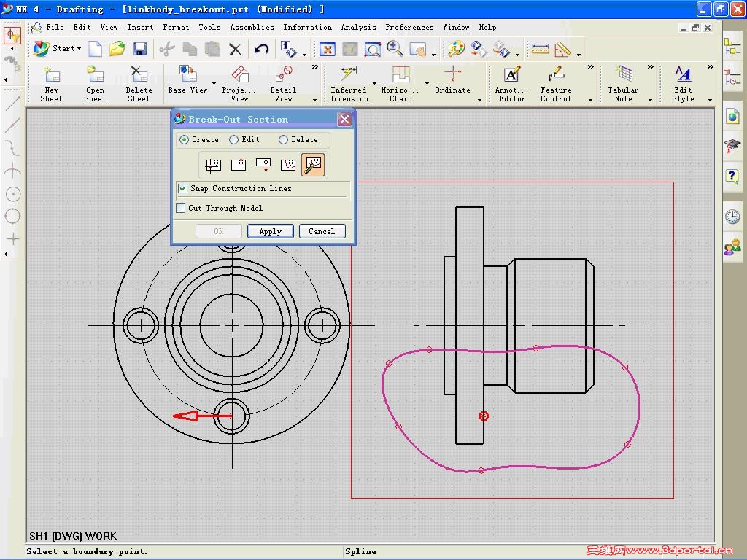This screenshot has height=560, width=747.
Task: Open the Preferences menu
Action: [x=410, y=28]
